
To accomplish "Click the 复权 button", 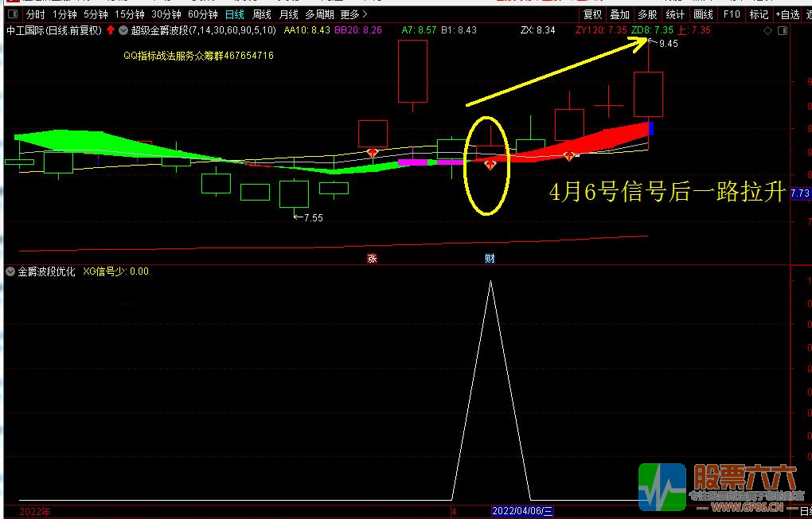I will (x=592, y=14).
